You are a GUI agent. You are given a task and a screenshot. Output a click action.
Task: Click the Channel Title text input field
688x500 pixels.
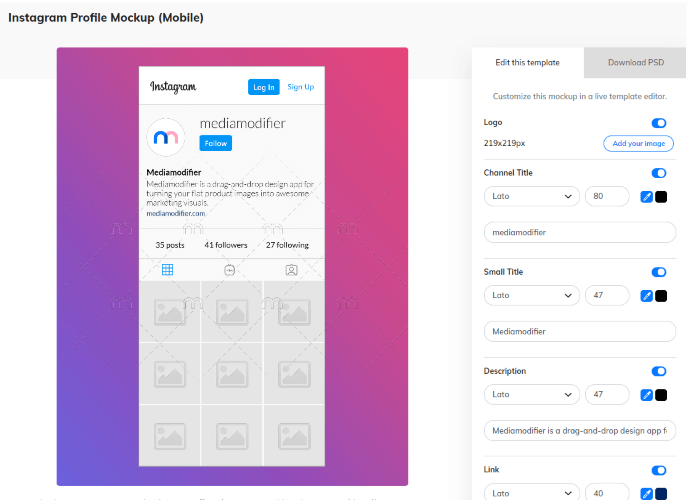[579, 232]
